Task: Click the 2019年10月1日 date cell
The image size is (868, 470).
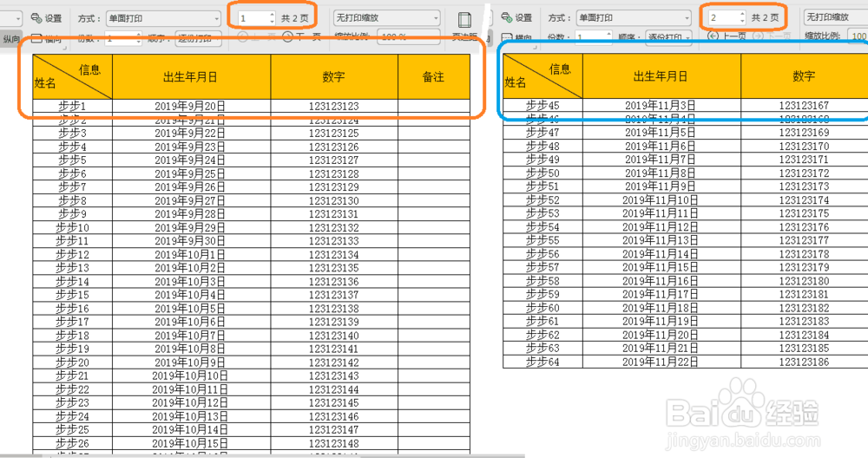Action: coord(190,255)
